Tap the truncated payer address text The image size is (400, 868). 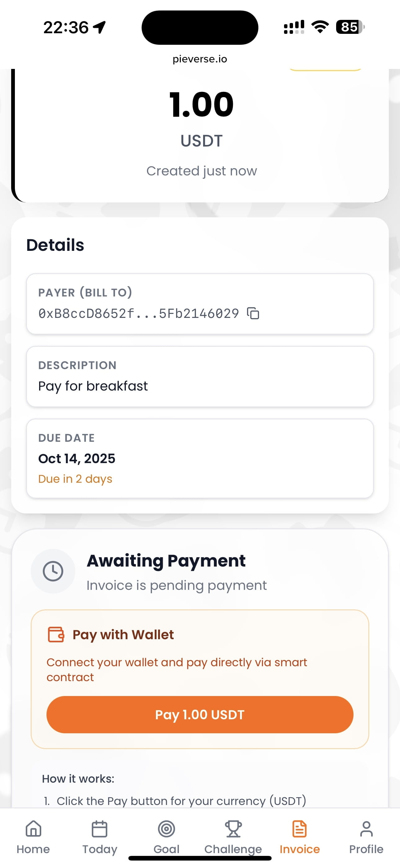pos(138,314)
